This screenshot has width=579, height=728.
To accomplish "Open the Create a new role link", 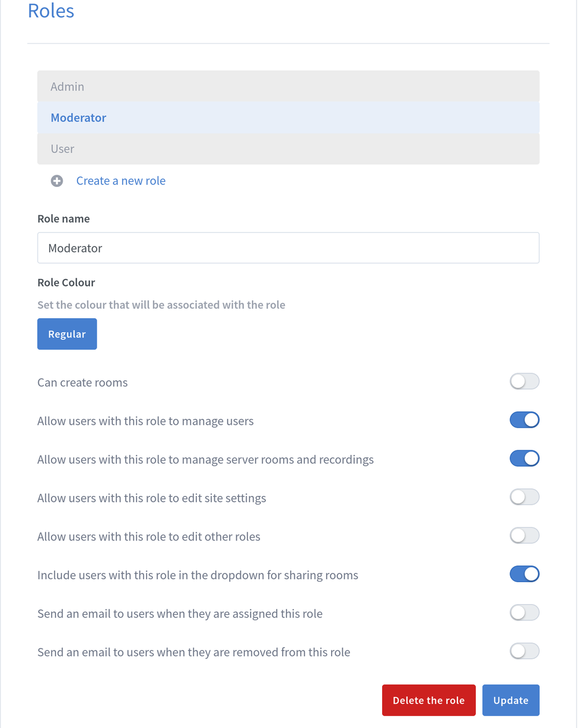I will (x=120, y=181).
